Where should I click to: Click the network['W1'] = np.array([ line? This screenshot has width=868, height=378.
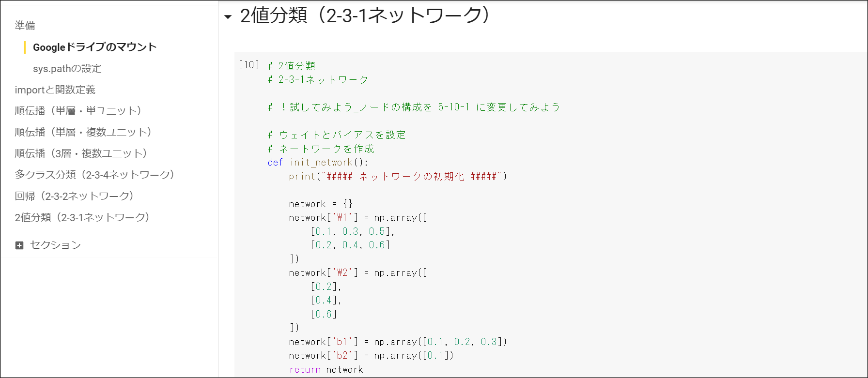358,217
